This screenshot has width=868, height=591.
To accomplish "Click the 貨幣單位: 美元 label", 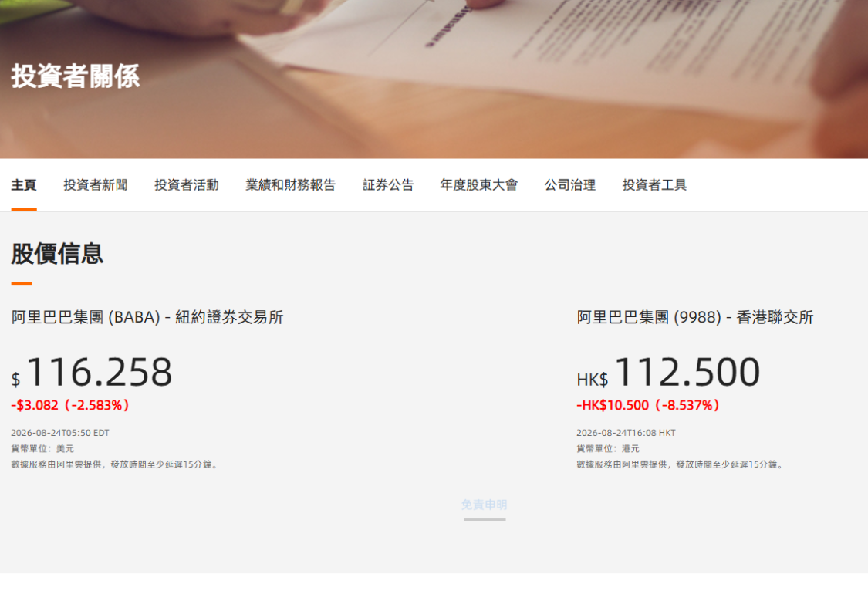I will (x=42, y=448).
